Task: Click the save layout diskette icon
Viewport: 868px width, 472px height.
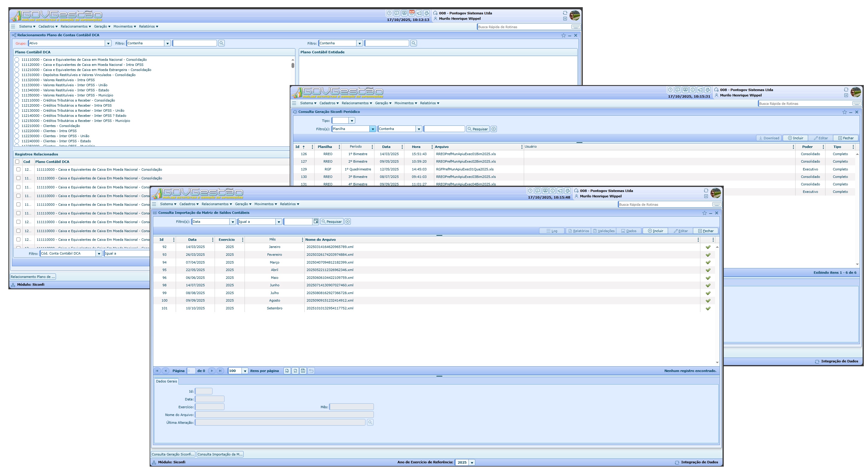Action: point(303,371)
